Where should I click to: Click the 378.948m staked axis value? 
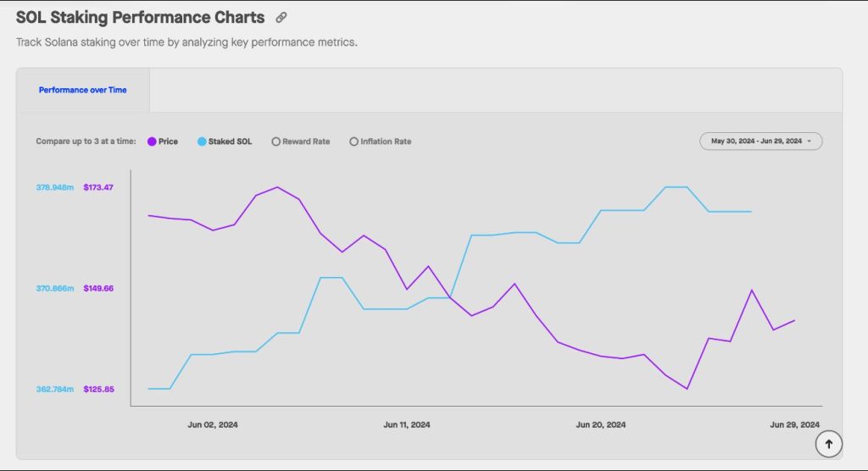[x=55, y=187]
